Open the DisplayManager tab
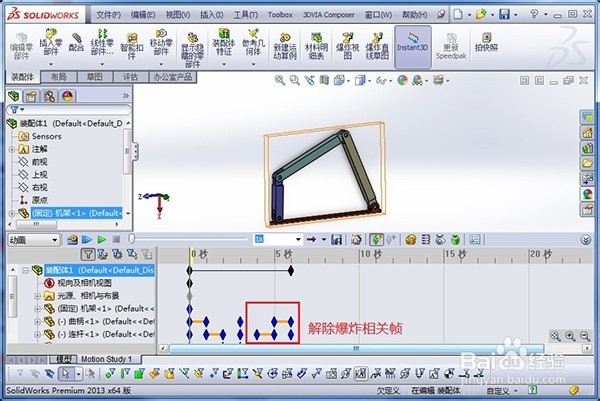 [67, 96]
